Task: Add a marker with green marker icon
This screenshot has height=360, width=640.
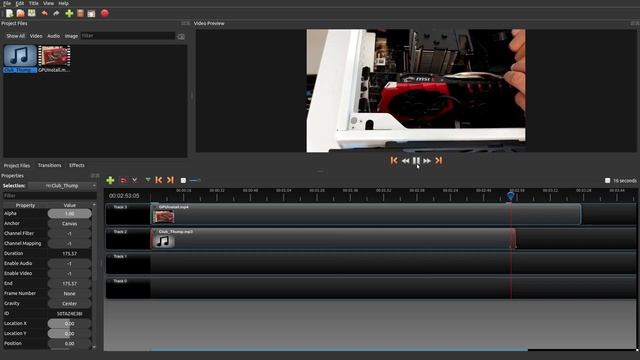Action: point(147,180)
